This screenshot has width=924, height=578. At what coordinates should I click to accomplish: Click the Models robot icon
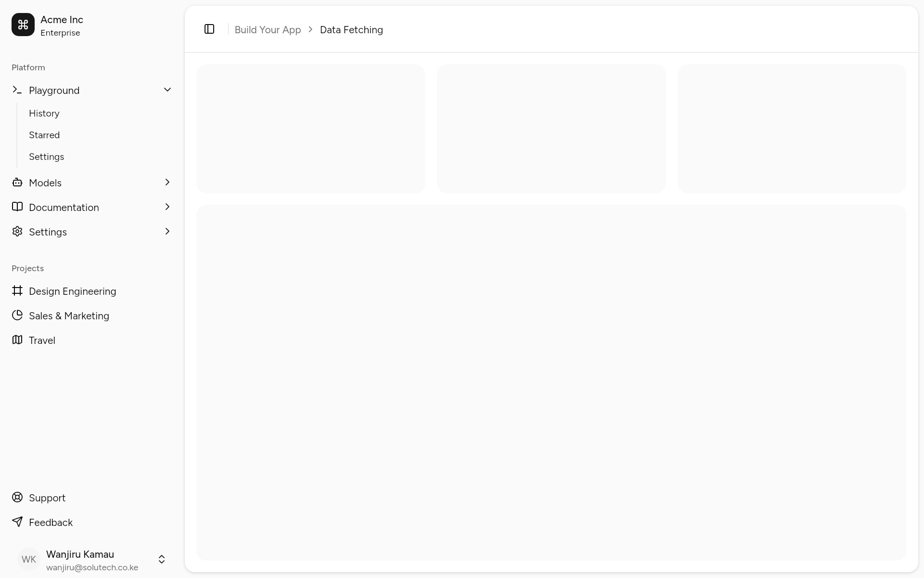(17, 183)
